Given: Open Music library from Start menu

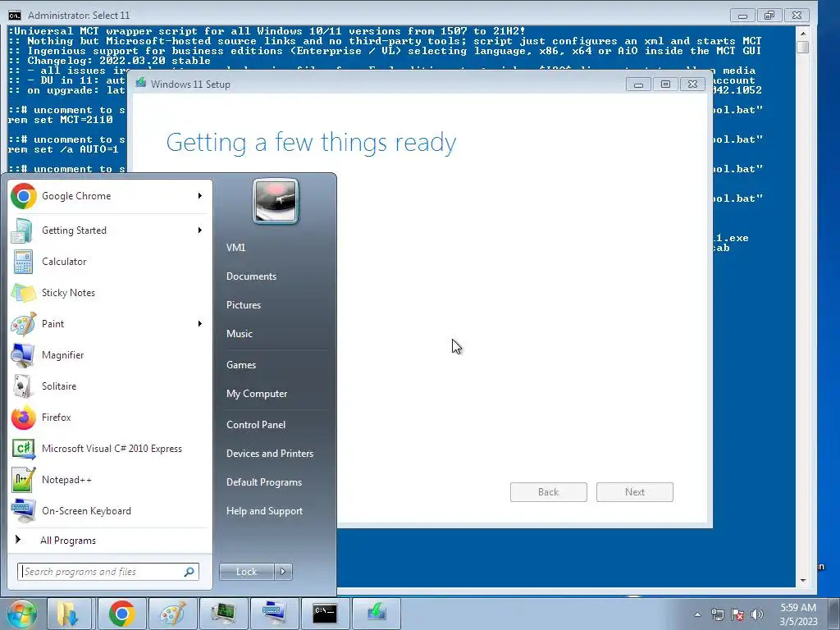Looking at the screenshot, I should (x=240, y=334).
